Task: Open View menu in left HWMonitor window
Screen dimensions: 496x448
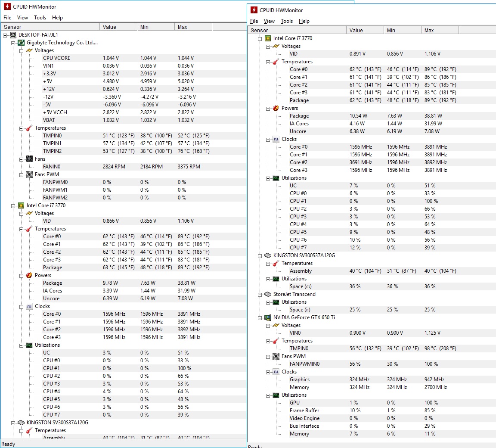Action: click(x=22, y=18)
